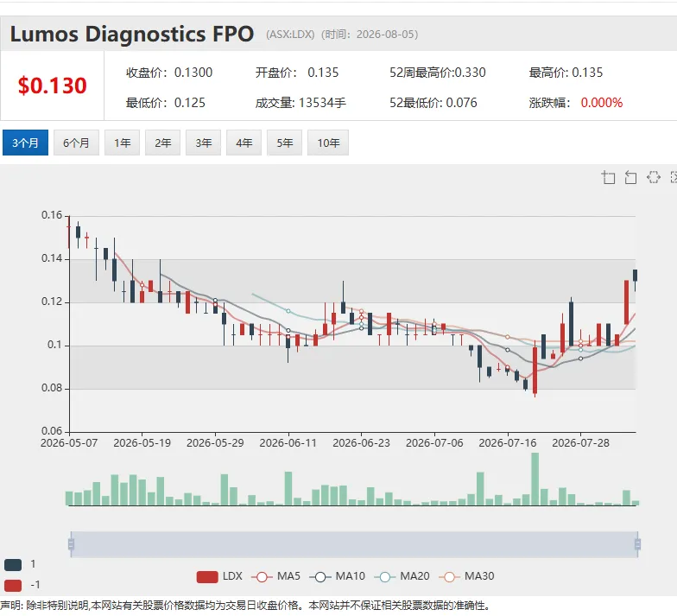Click the 52最低价: 0.076 value
This screenshot has height=616, width=677.
[433, 103]
